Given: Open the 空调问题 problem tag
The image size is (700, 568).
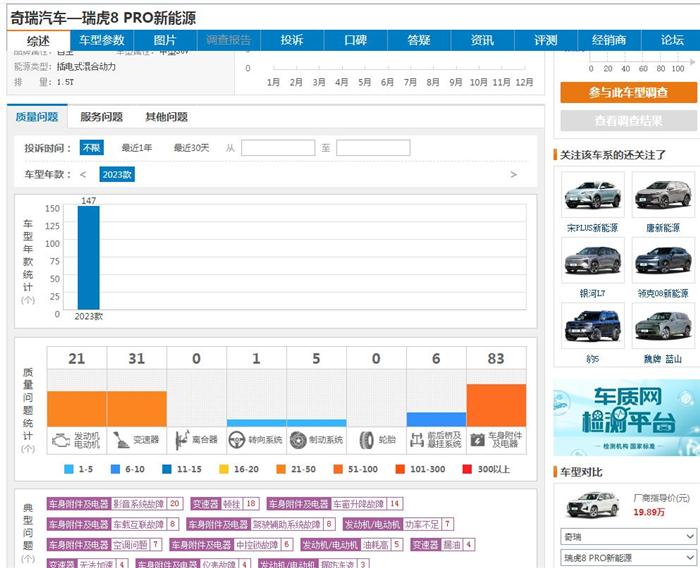Looking at the screenshot, I should 104,544.
